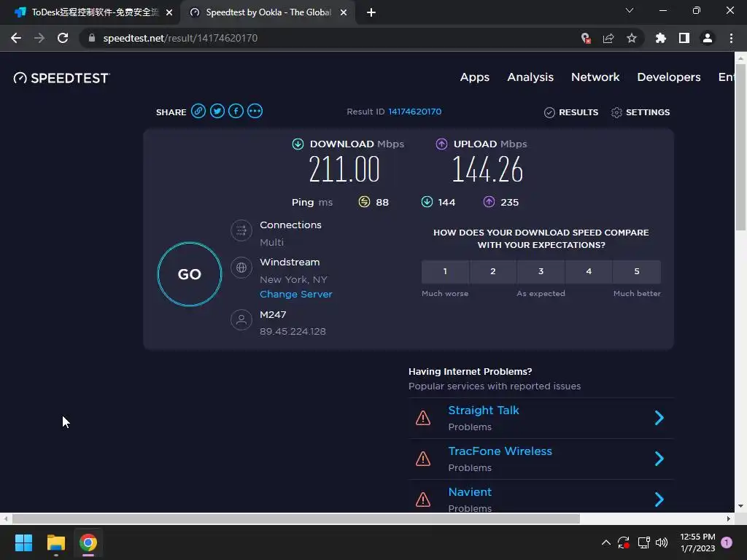Open the Analysis menu
Screen dimensions: 747x560
tap(530, 77)
